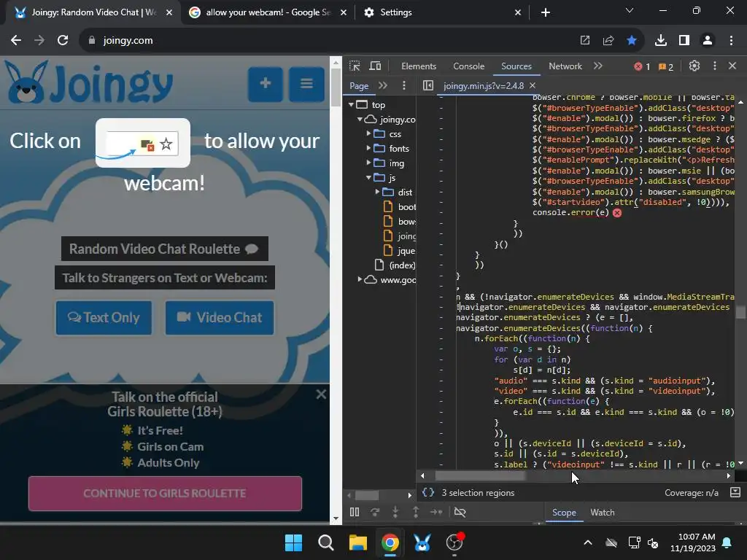The height and width of the screenshot is (560, 747).
Task: Open the DevTools settings gear
Action: pyautogui.click(x=694, y=66)
